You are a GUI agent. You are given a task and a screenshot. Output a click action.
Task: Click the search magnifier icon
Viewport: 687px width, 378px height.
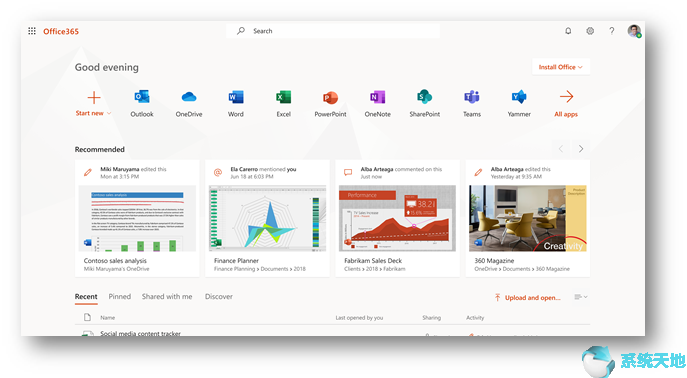(x=241, y=31)
